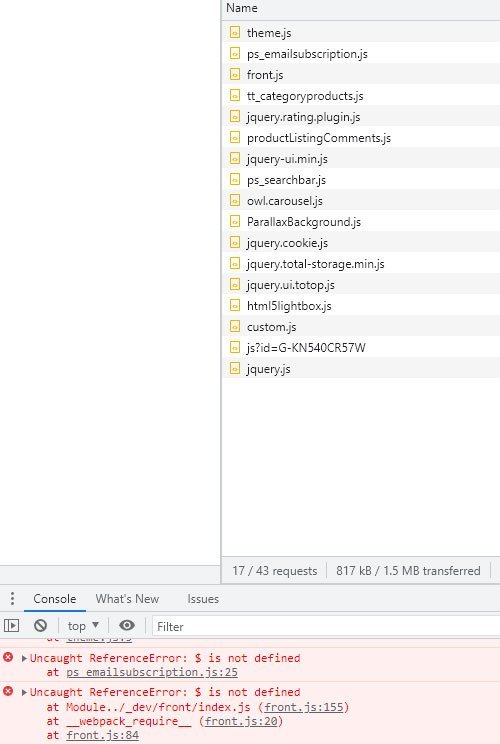Click the script icon next to tt_categoryproducts.js

(234, 95)
